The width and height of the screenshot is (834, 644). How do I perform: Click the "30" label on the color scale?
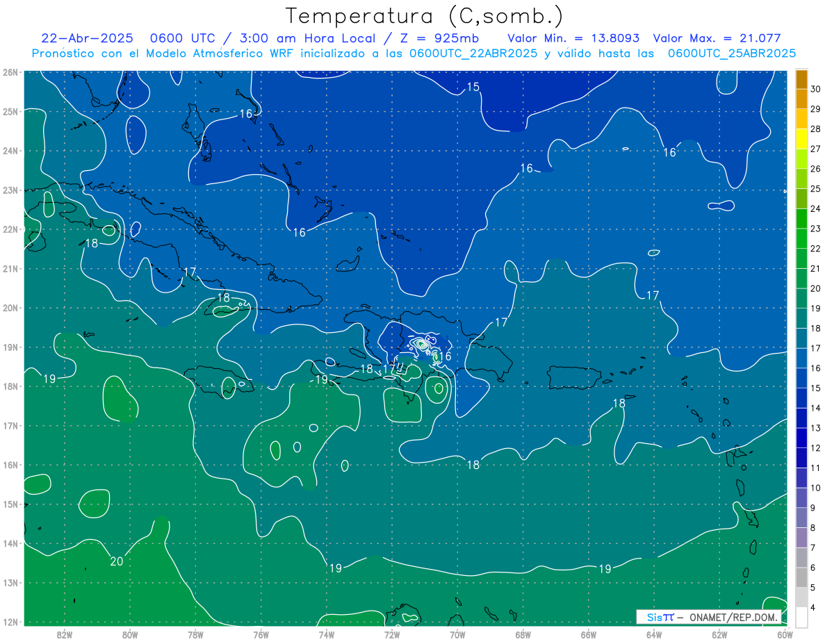tap(815, 89)
